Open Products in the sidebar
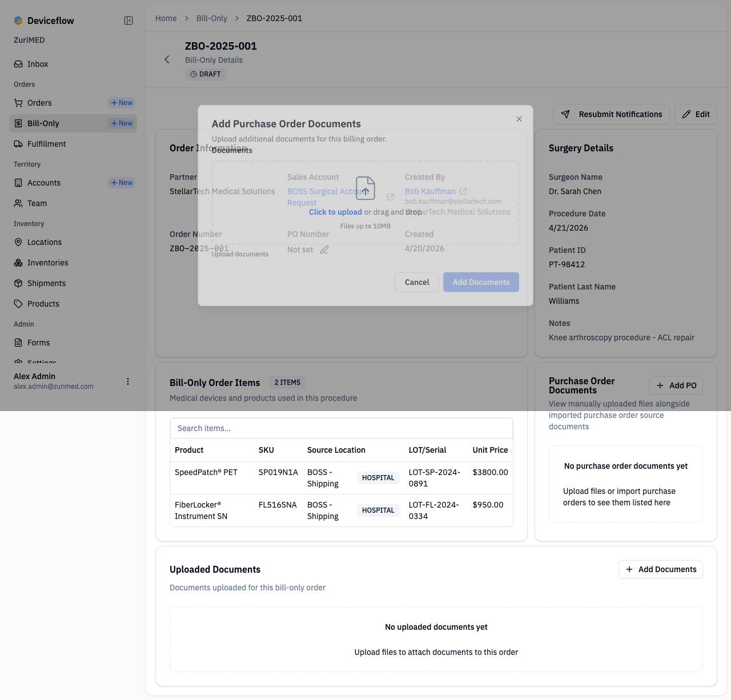The height and width of the screenshot is (700, 731). click(73, 304)
